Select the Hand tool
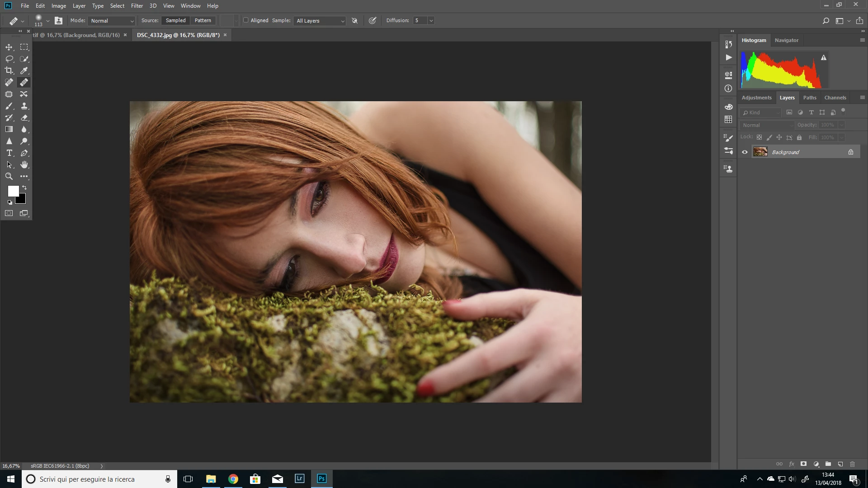This screenshot has height=488, width=868. click(24, 165)
